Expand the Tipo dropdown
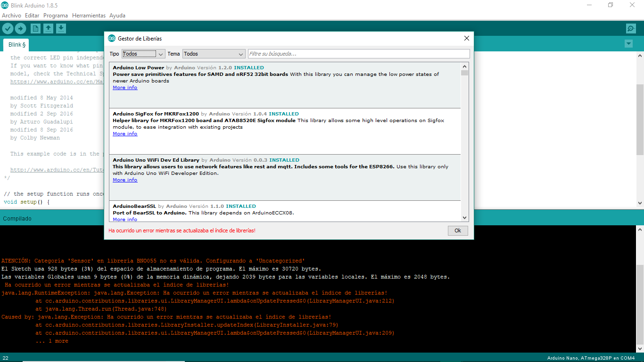The height and width of the screenshot is (362, 644). 143,54
